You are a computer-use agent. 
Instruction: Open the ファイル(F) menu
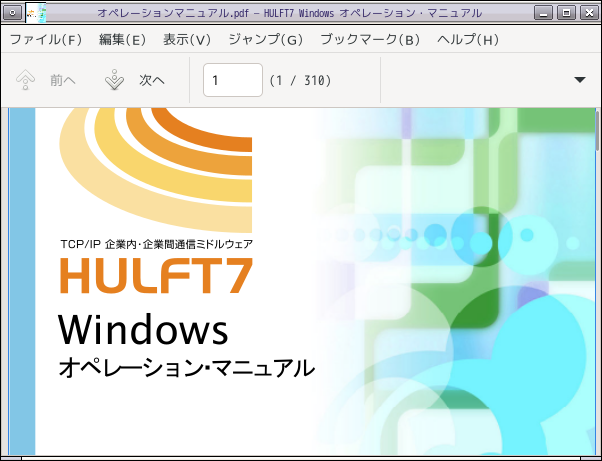(x=46, y=40)
